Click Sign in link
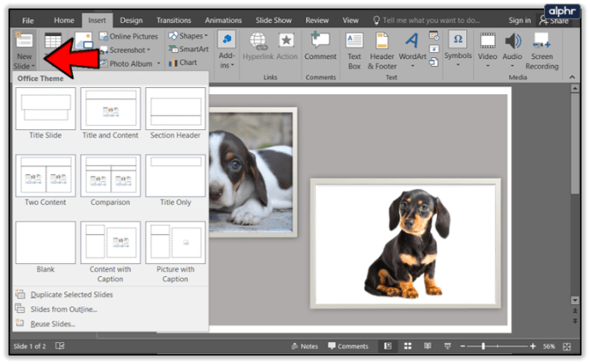Image resolution: width=590 pixels, height=364 pixels. (x=519, y=20)
